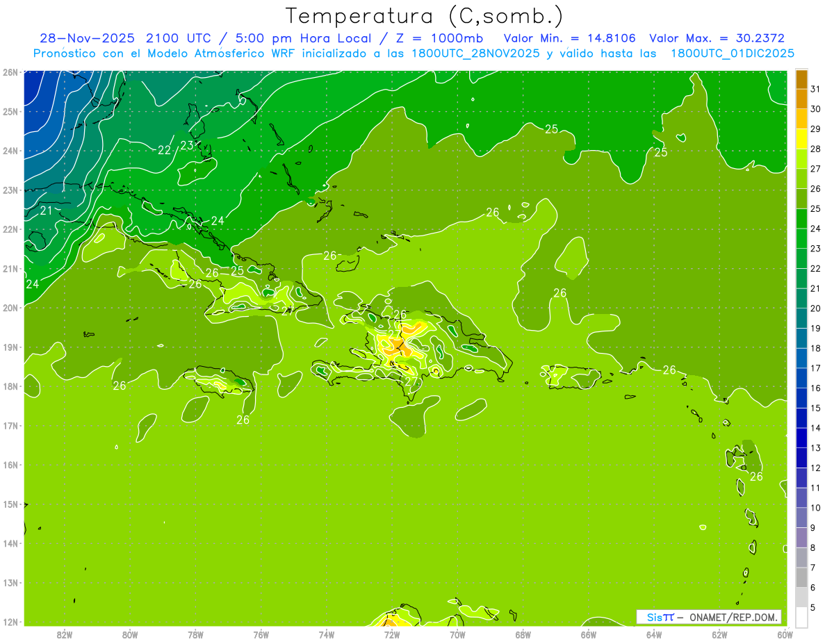Click longitude axis label "68W"
Viewport: 834px width, 644px height.
coord(523,634)
